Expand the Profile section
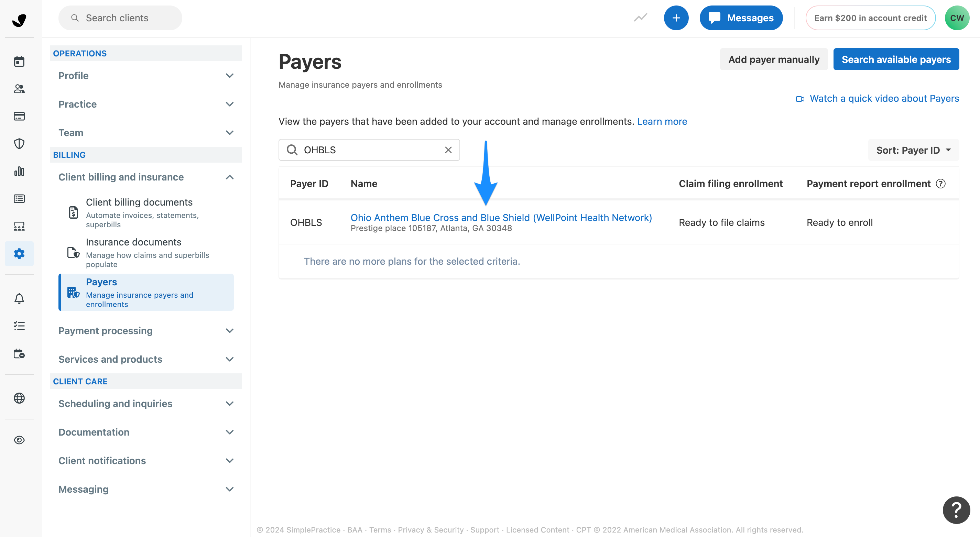 pyautogui.click(x=146, y=76)
